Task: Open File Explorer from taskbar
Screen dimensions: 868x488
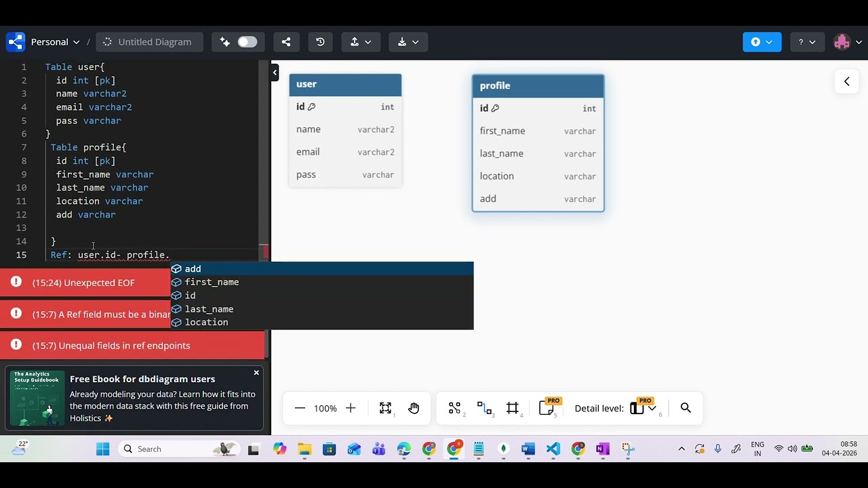Action: tap(304, 449)
